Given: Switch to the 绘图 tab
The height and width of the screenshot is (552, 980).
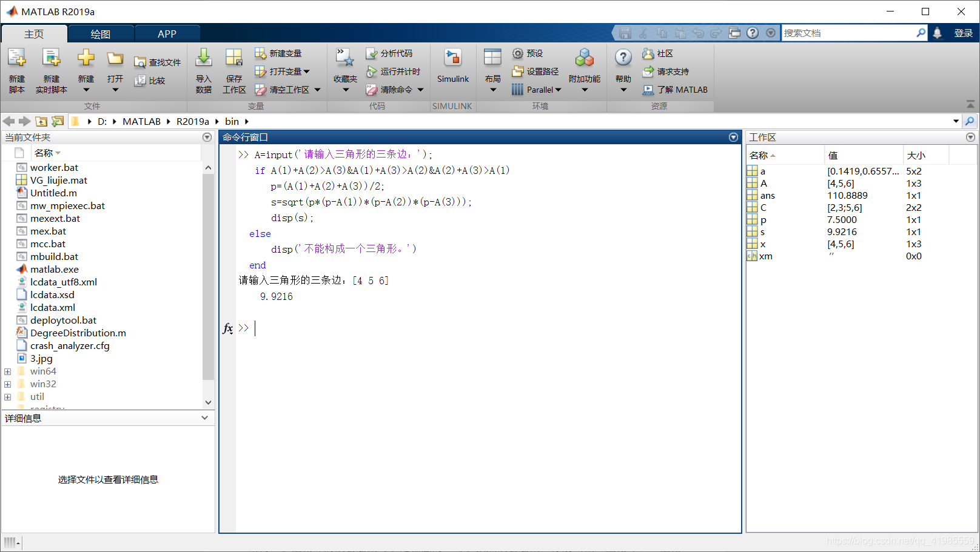Looking at the screenshot, I should [101, 34].
